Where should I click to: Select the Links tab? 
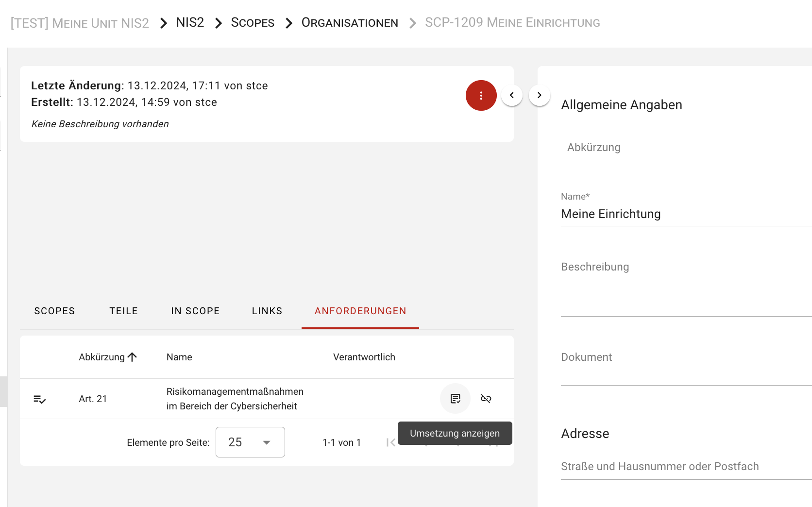tap(267, 311)
